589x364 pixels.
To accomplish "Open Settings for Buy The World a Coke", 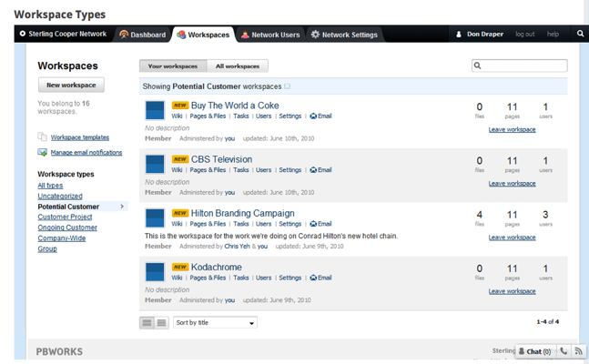I will click(290, 116).
